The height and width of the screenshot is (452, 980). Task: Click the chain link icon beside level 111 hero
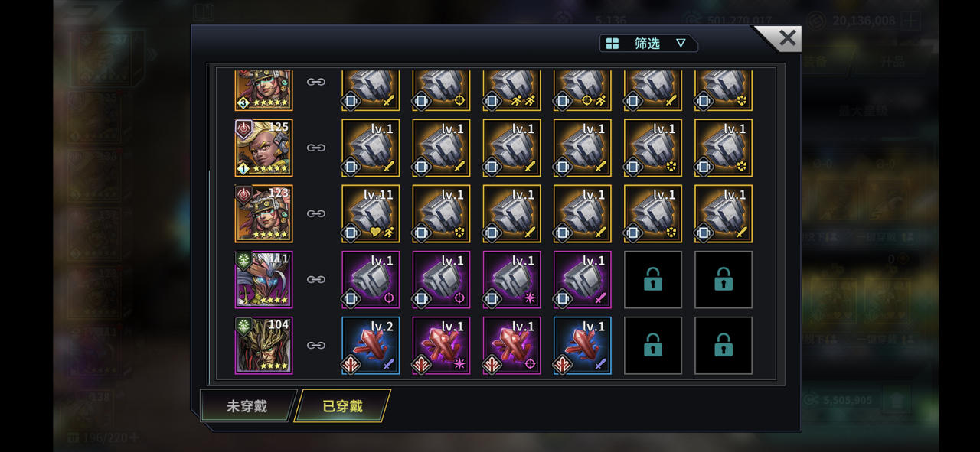coord(316,279)
